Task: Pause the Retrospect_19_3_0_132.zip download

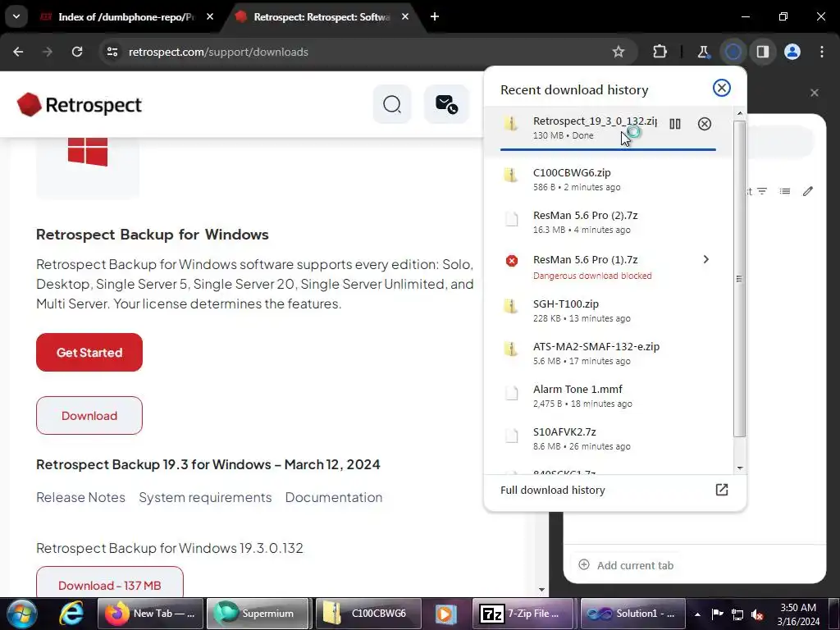Action: point(675,125)
